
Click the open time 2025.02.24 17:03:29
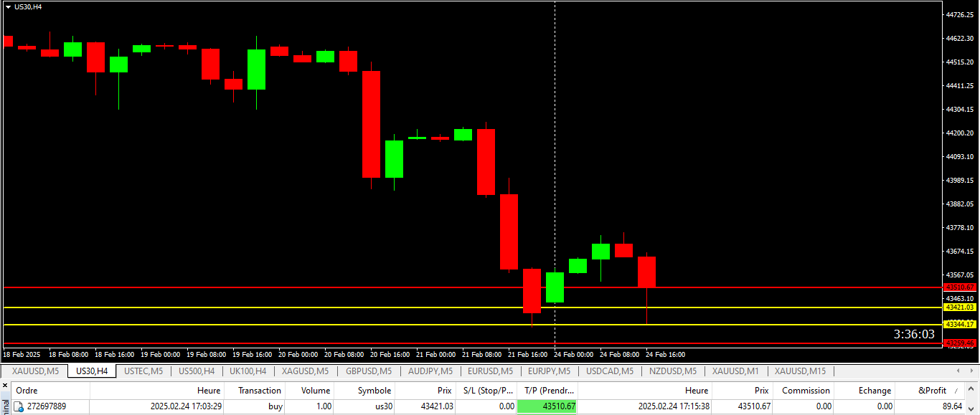pos(186,406)
